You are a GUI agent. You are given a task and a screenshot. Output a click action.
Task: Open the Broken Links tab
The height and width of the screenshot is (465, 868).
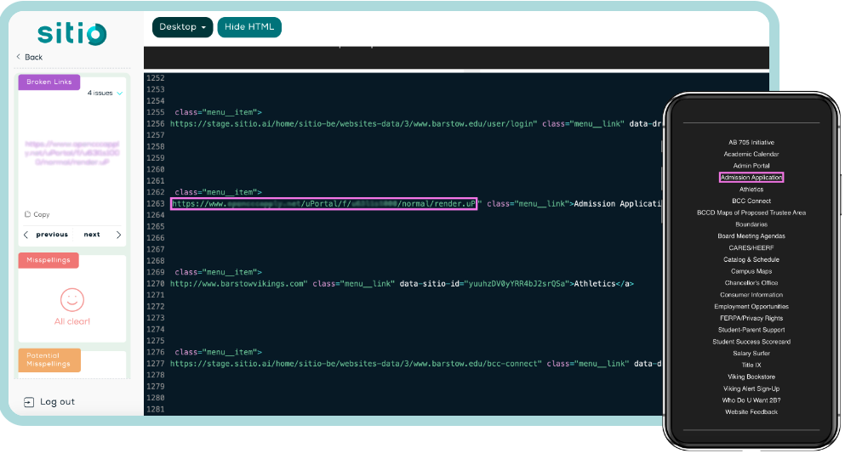49,82
